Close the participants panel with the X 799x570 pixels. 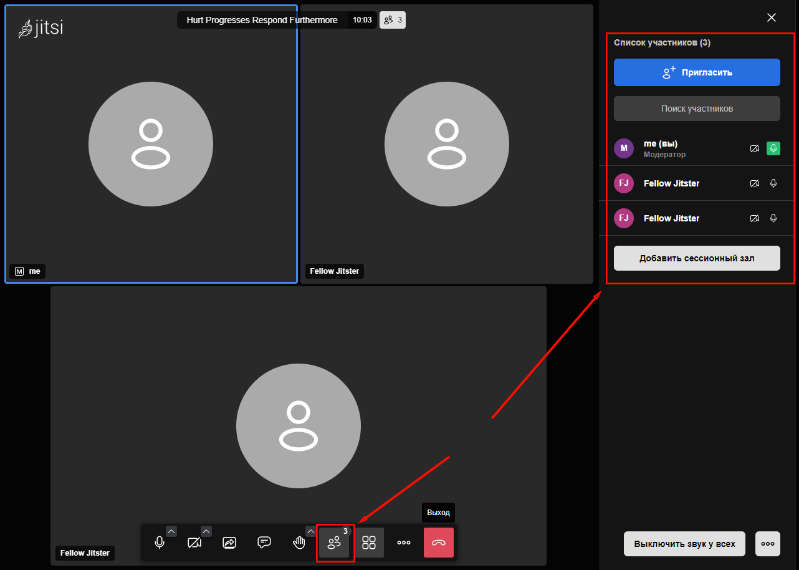pyautogui.click(x=771, y=18)
